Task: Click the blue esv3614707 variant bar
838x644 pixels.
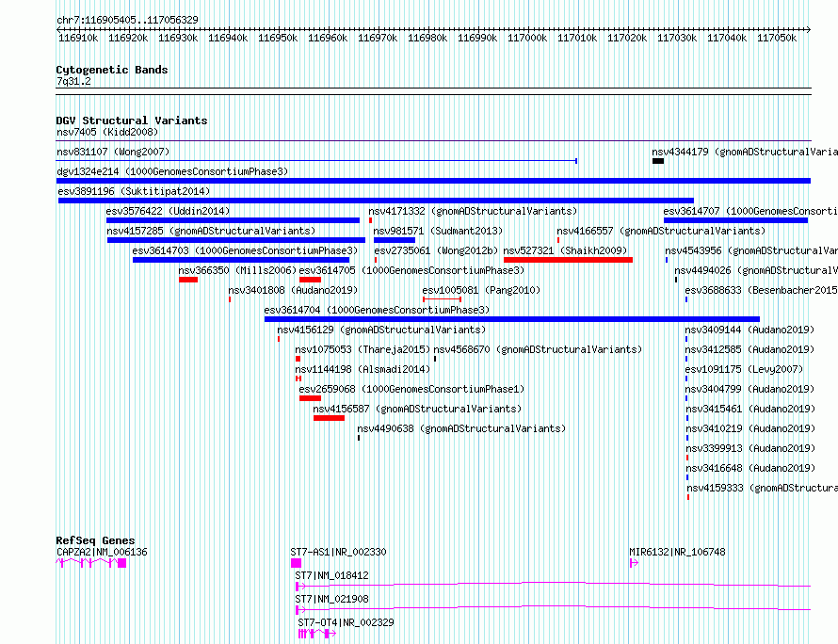Action: coord(735,220)
